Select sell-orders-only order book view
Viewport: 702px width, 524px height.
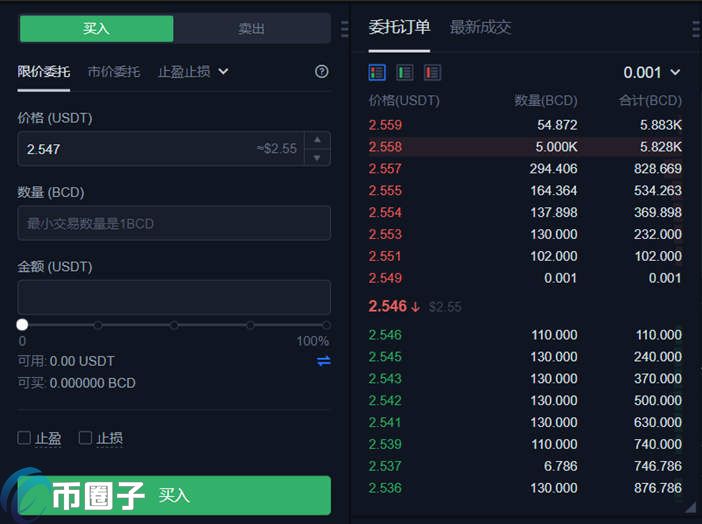click(432, 72)
